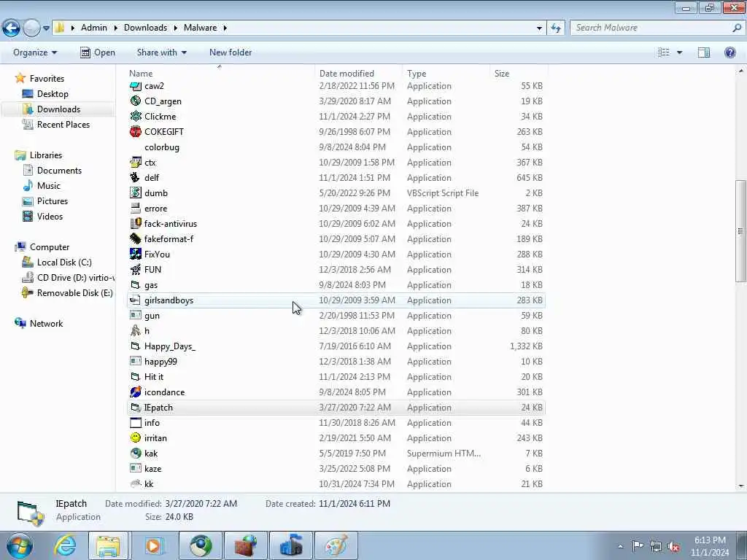Select the colorbug file name
The width and height of the screenshot is (747, 560).
[162, 147]
